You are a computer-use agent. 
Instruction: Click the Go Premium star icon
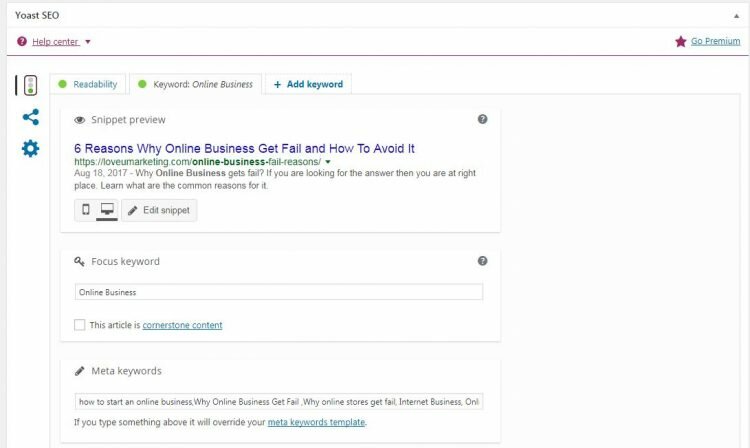681,42
